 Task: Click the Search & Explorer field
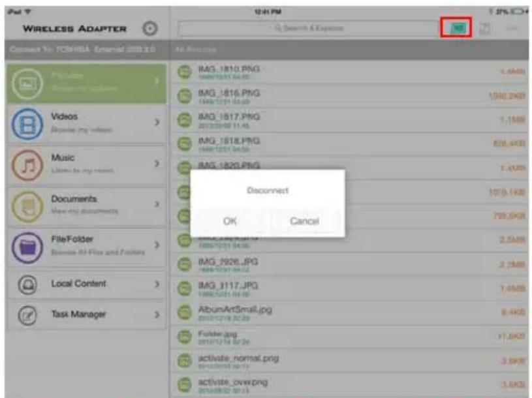point(307,28)
